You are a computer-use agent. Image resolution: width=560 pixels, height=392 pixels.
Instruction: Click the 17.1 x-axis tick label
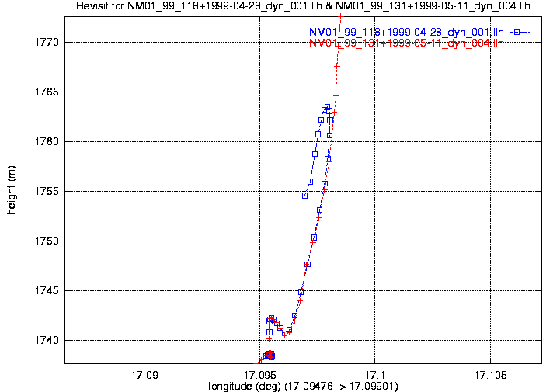374,374
